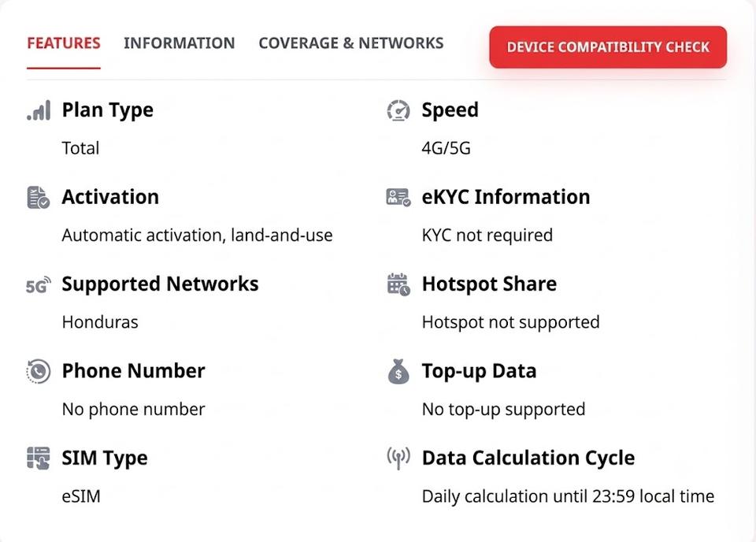The image size is (756, 542).
Task: Select the Features tab
Action: (x=64, y=43)
